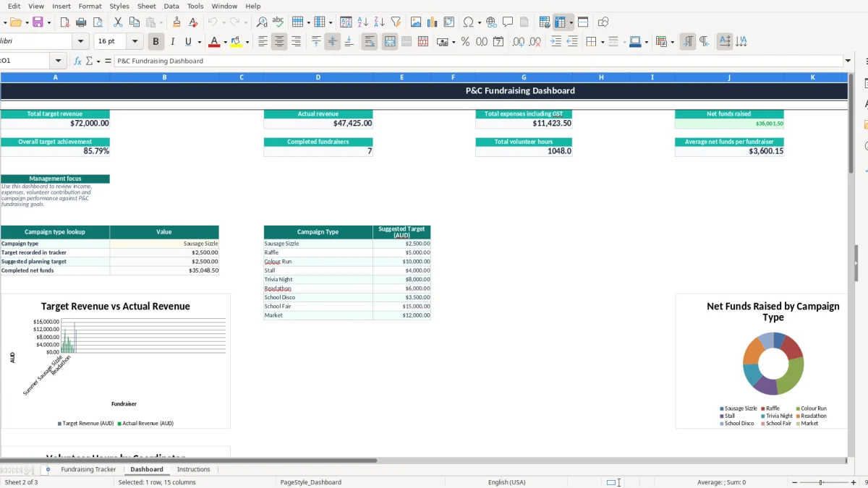
Task: Sort ascending A to Z
Action: (x=362, y=22)
